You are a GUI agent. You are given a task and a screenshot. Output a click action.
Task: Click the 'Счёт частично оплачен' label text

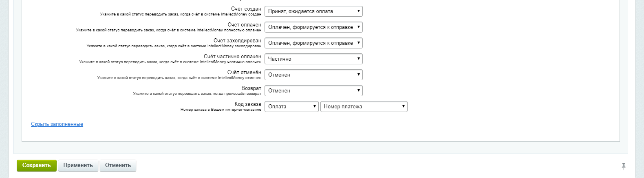click(x=232, y=56)
